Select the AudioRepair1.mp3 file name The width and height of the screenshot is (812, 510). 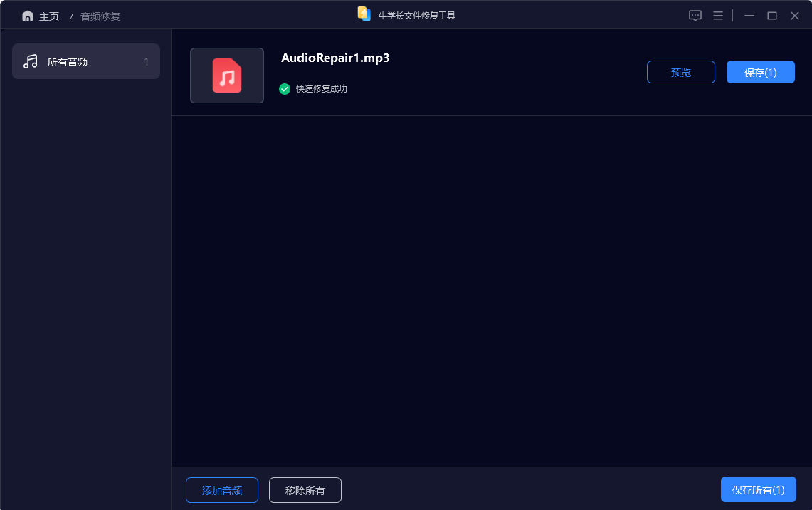click(335, 58)
